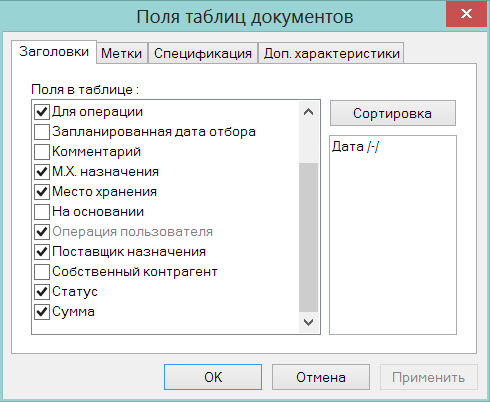Image resolution: width=490 pixels, height=402 pixels.
Task: Uncheck the Для операции checkbox
Action: (42, 112)
